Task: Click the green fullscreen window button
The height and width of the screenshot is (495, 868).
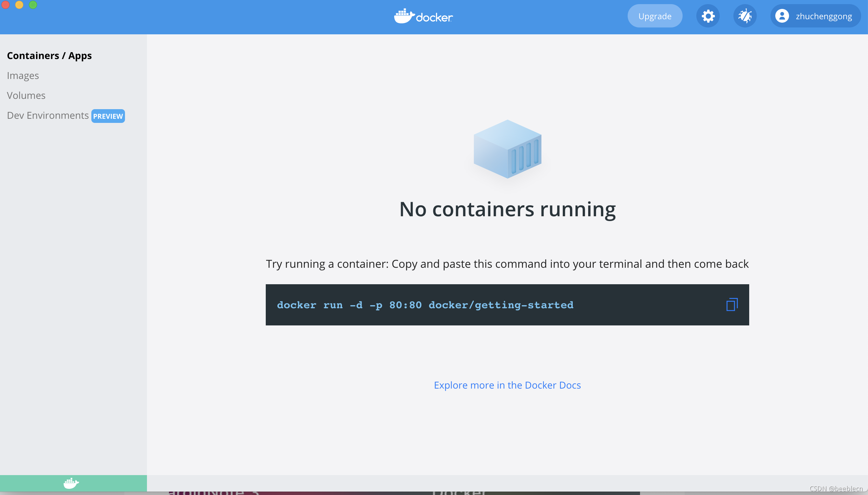Action: point(33,5)
